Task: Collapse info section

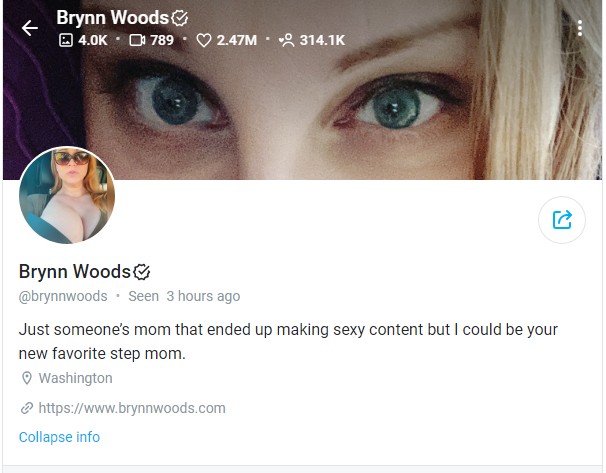Action: (60, 437)
